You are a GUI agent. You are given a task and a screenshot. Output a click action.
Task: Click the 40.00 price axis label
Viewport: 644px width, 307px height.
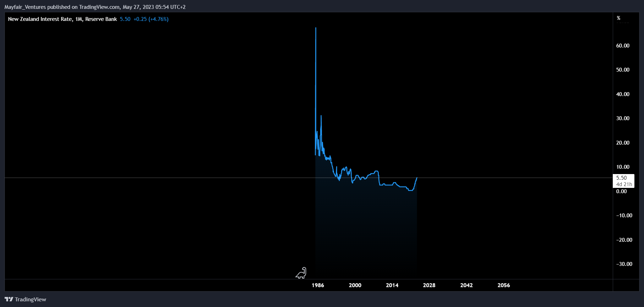(x=623, y=94)
